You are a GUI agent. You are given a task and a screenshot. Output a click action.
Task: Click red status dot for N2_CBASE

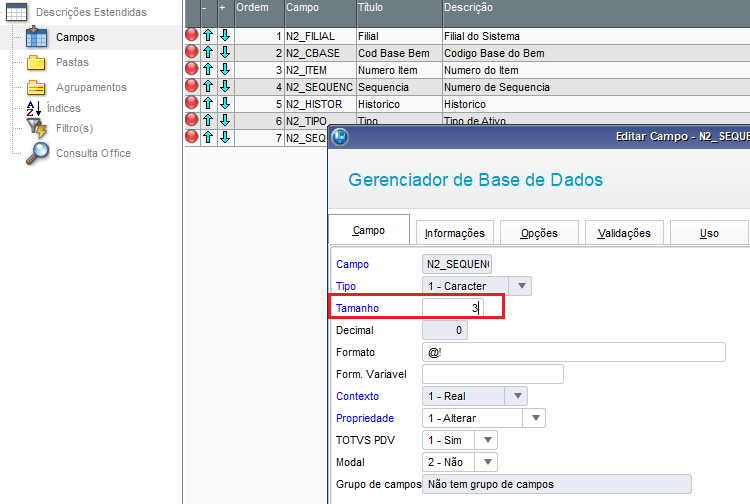192,52
